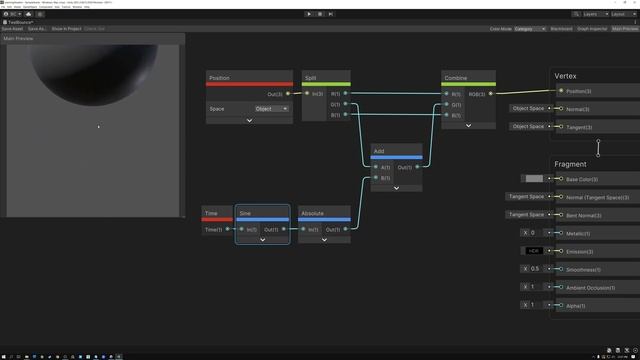The image size is (640, 360).
Task: Click the Time node Time(1) output port
Action: click(228, 229)
